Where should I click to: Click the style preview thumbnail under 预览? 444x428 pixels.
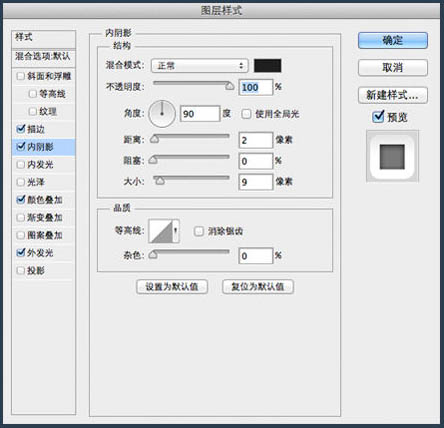pyautogui.click(x=392, y=156)
